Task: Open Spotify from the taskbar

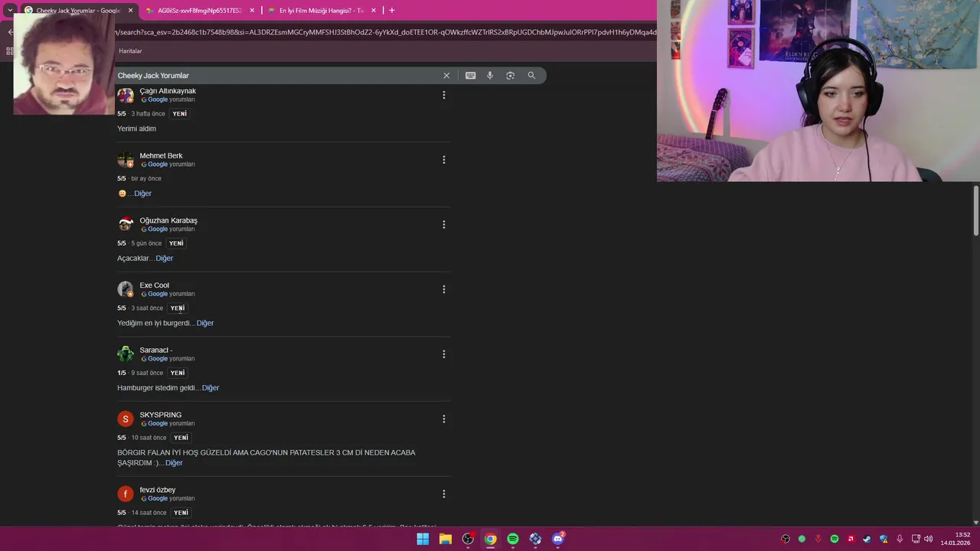Action: (x=513, y=539)
